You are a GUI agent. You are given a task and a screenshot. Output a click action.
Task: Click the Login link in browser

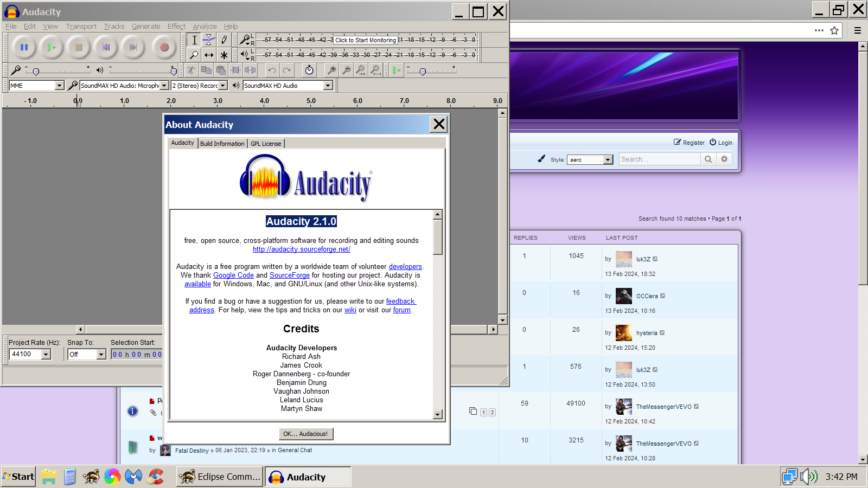(x=721, y=143)
